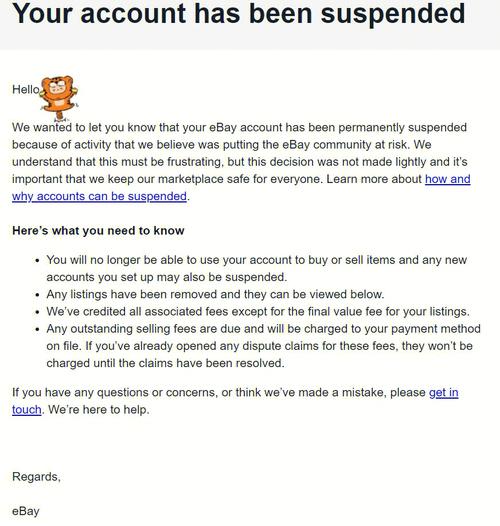Click the "Hello" greeting text
This screenshot has height=526, width=500.
[x=26, y=90]
